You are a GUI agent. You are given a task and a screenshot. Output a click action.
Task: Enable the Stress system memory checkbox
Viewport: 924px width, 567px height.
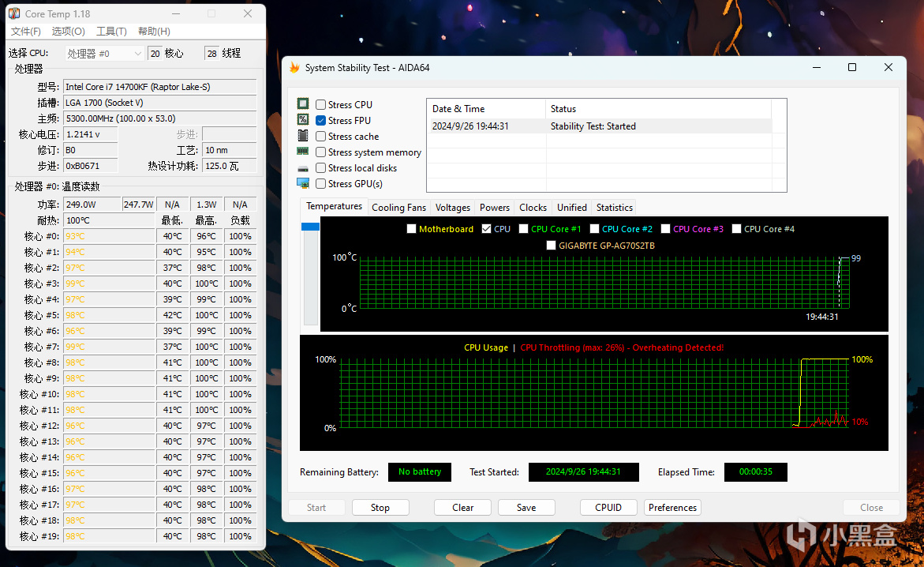coord(321,152)
